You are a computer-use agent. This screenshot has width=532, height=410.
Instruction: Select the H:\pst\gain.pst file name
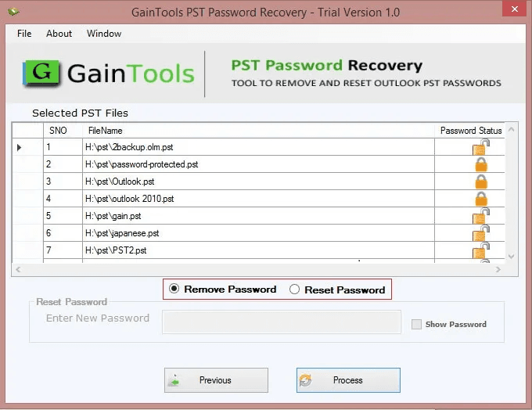pyautogui.click(x=113, y=216)
